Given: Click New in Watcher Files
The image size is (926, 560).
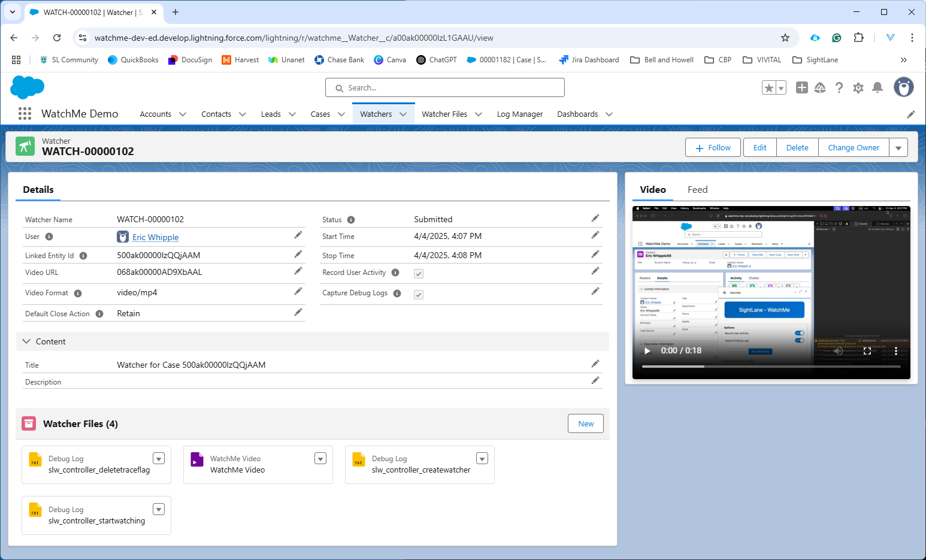Looking at the screenshot, I should pyautogui.click(x=586, y=423).
